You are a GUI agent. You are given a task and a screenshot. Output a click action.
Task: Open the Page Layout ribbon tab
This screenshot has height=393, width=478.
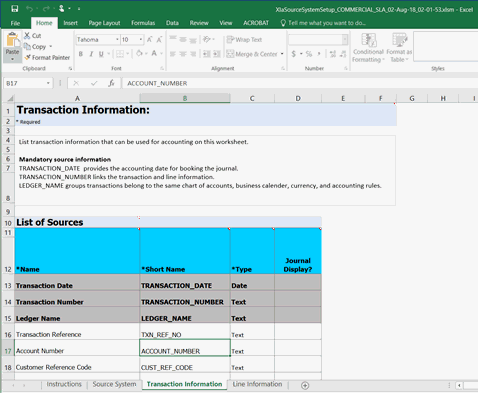104,23
